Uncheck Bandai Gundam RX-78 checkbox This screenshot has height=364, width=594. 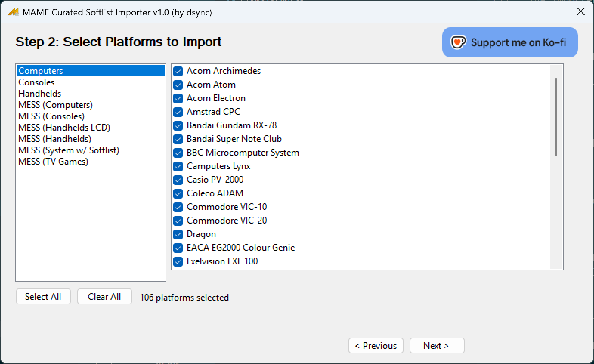coord(178,126)
